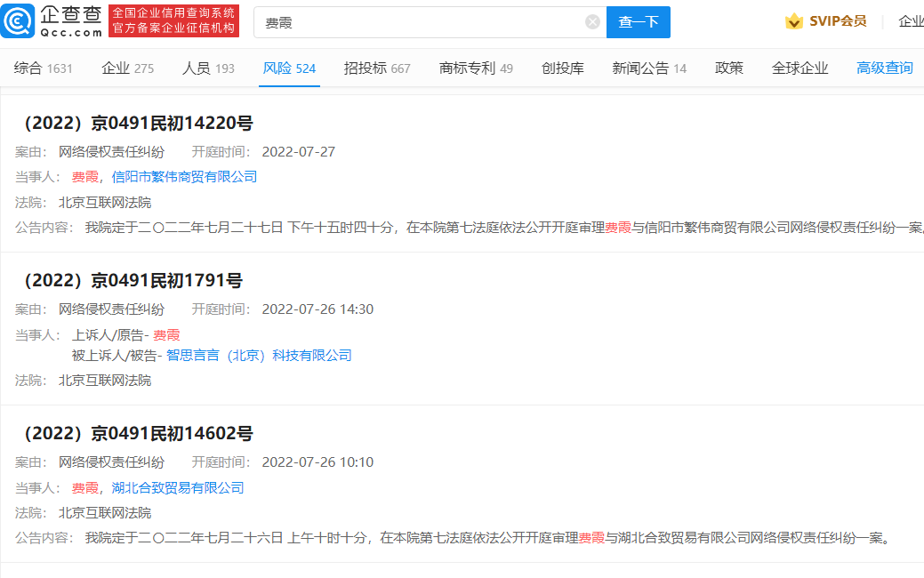Click the SVIP crown icon
The height and width of the screenshot is (578, 924).
click(x=794, y=22)
